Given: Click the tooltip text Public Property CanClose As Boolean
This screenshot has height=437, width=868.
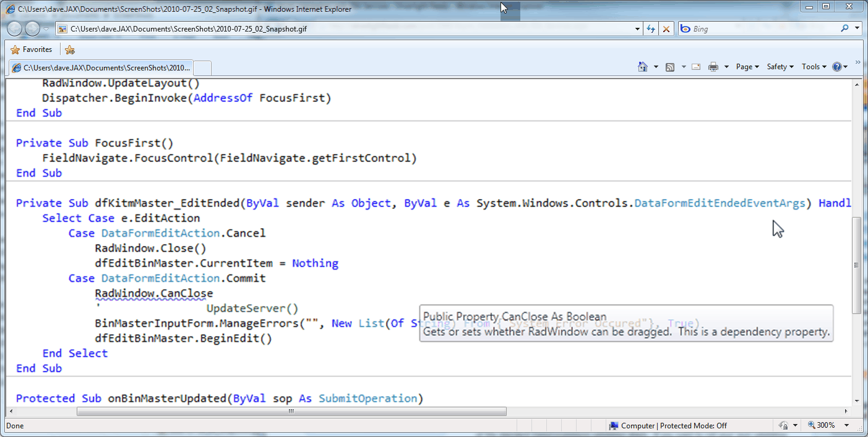Looking at the screenshot, I should (x=515, y=317).
